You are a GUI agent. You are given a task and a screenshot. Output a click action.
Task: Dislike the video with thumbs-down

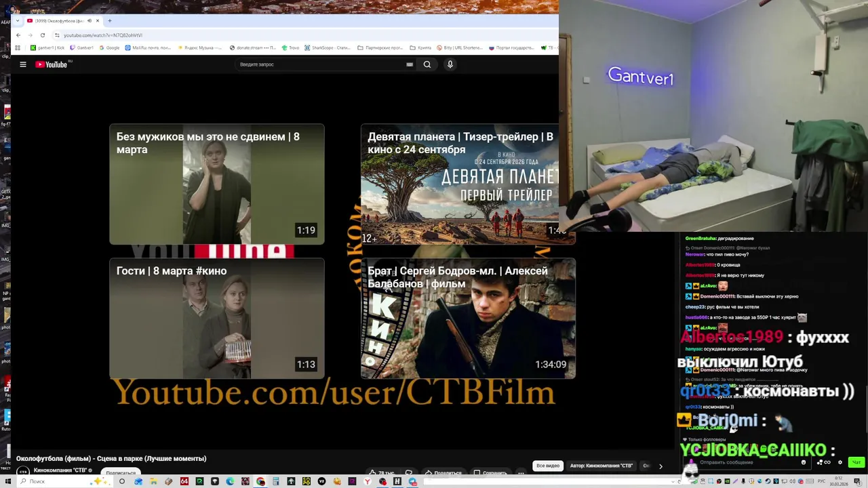click(x=409, y=472)
